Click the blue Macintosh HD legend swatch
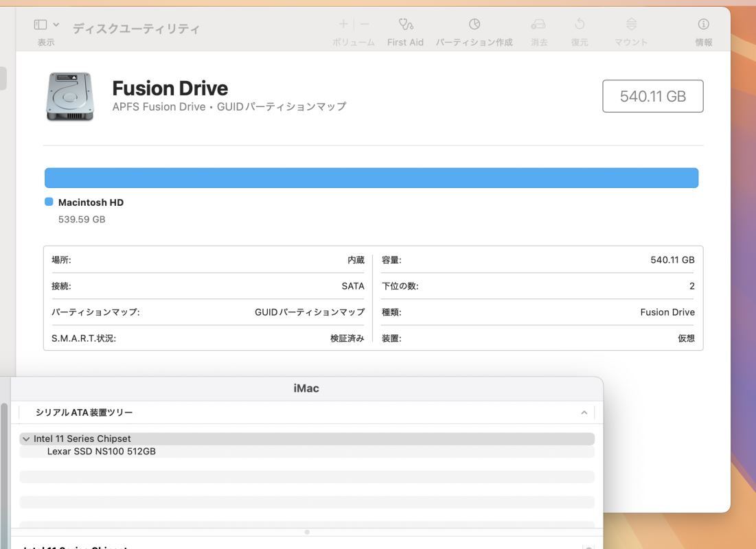The image size is (756, 549). (x=49, y=202)
